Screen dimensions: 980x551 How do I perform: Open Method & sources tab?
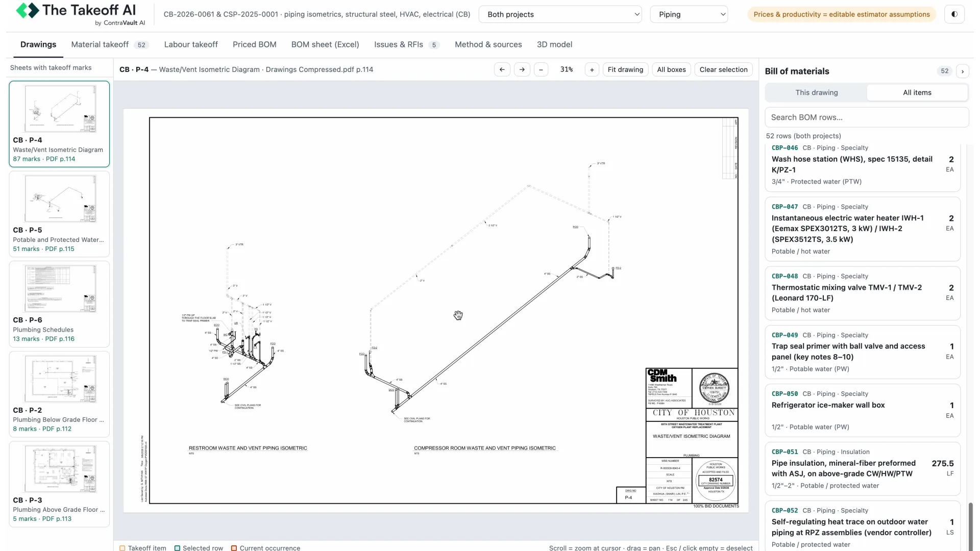488,45
